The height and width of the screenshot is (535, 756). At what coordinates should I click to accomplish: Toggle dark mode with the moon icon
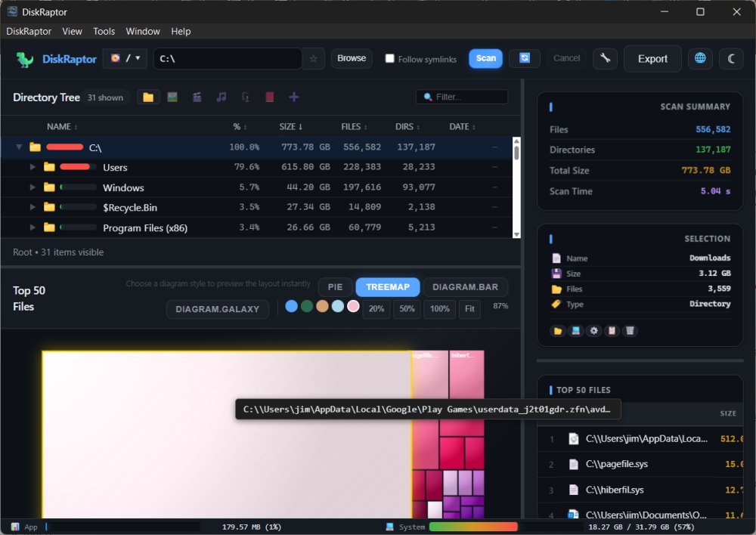coord(731,58)
